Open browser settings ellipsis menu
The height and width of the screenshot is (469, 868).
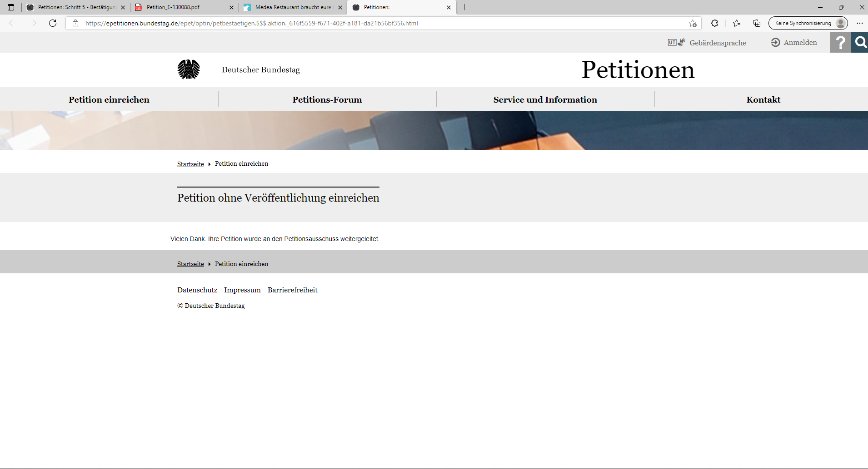(x=859, y=23)
